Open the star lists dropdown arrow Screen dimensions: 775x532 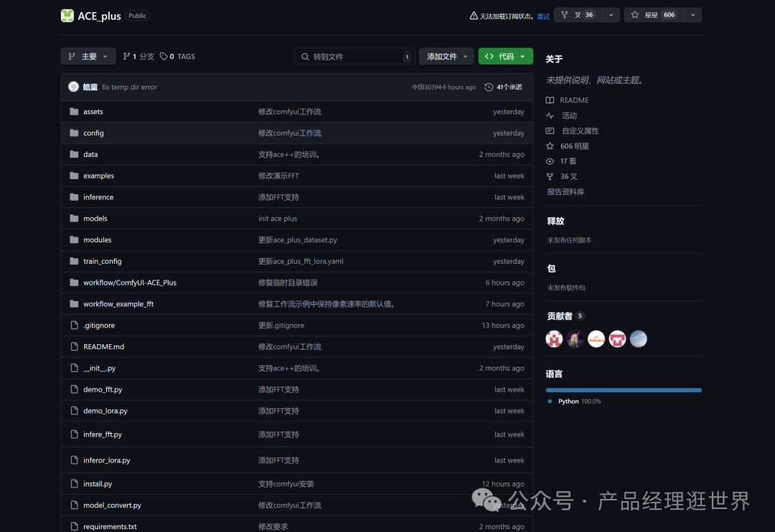tap(692, 15)
